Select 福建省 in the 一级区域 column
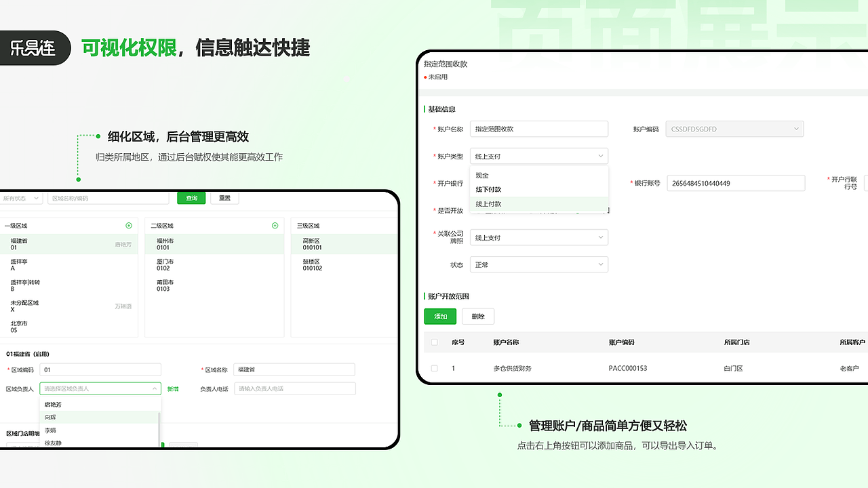 click(x=68, y=244)
